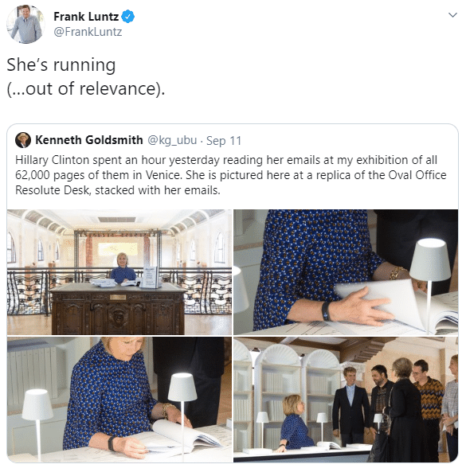Open Frank Luntz display name link
466x476 pixels.
click(x=86, y=17)
